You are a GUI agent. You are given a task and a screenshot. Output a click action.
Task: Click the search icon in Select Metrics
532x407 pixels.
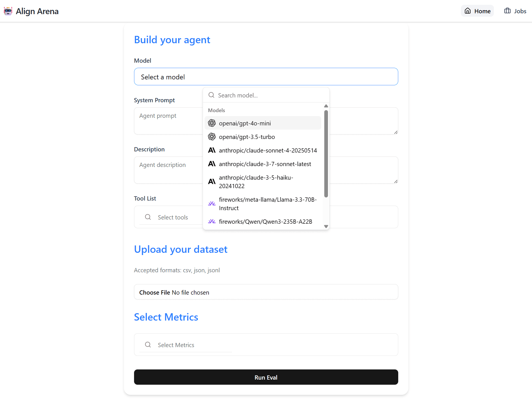tap(148, 345)
